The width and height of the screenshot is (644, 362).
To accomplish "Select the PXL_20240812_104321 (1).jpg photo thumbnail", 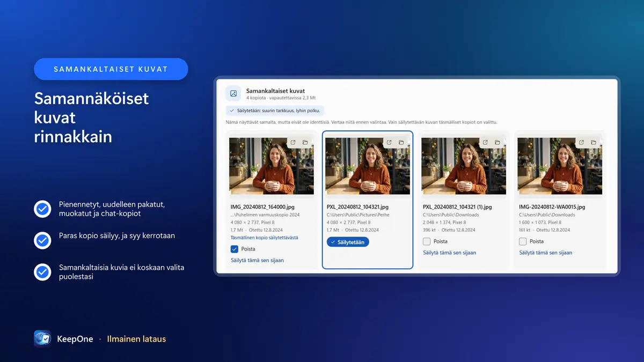I will [464, 166].
